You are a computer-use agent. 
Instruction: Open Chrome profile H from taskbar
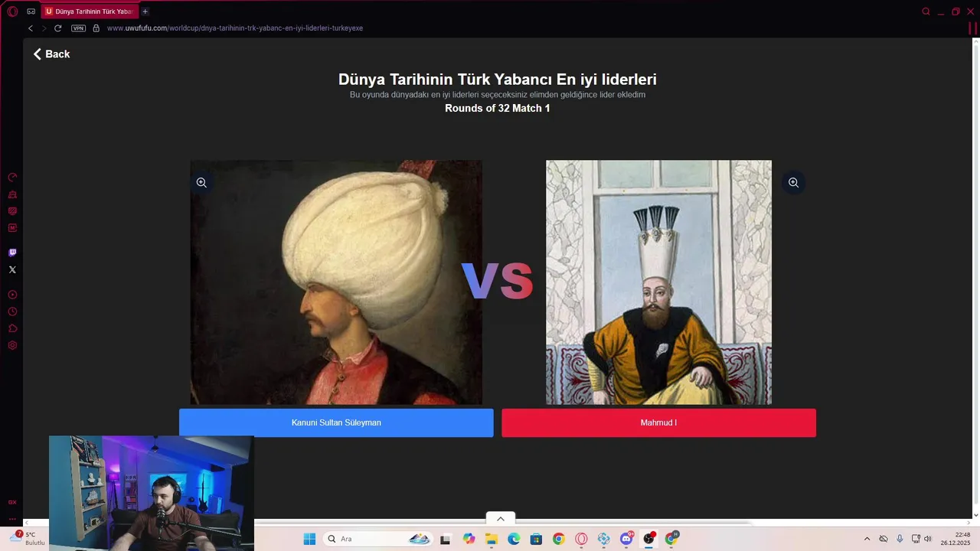[x=672, y=539]
